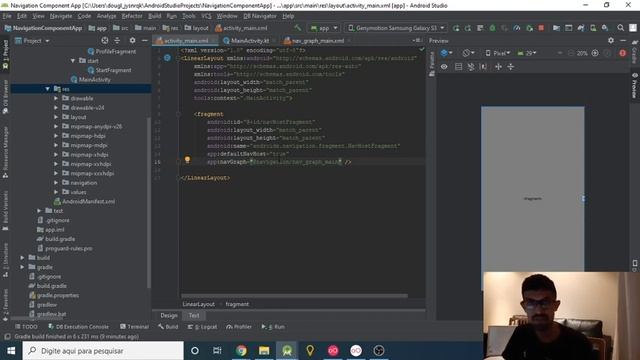Open the Preview panel settings gear
This screenshot has height=360, width=640.
tap(611, 40)
